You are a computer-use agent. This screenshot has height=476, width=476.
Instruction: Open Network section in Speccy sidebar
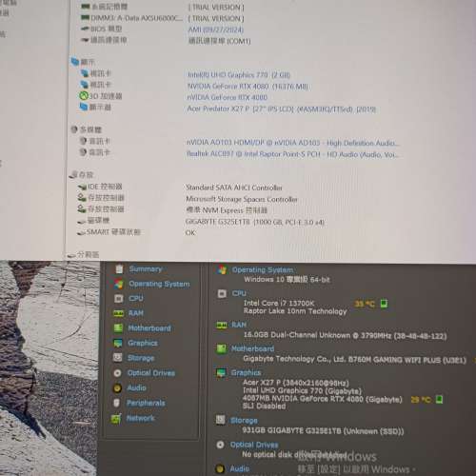click(140, 418)
